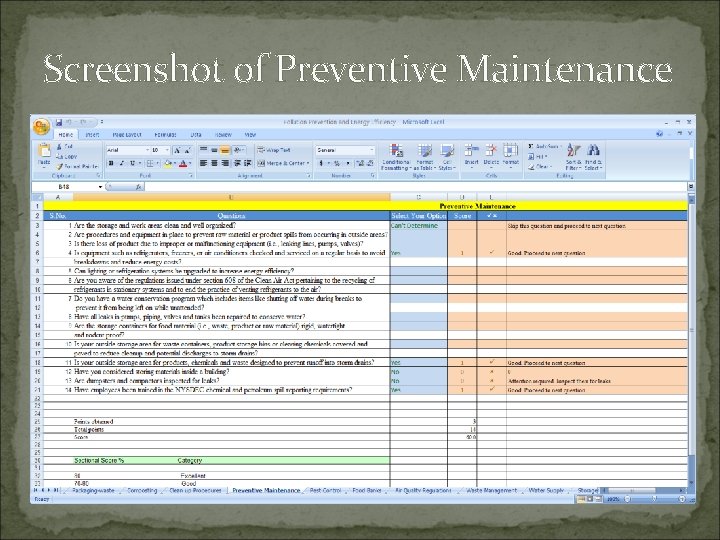This screenshot has height=540, width=720.
Task: Switch to the Formulas ribbon tab
Action: (x=165, y=135)
